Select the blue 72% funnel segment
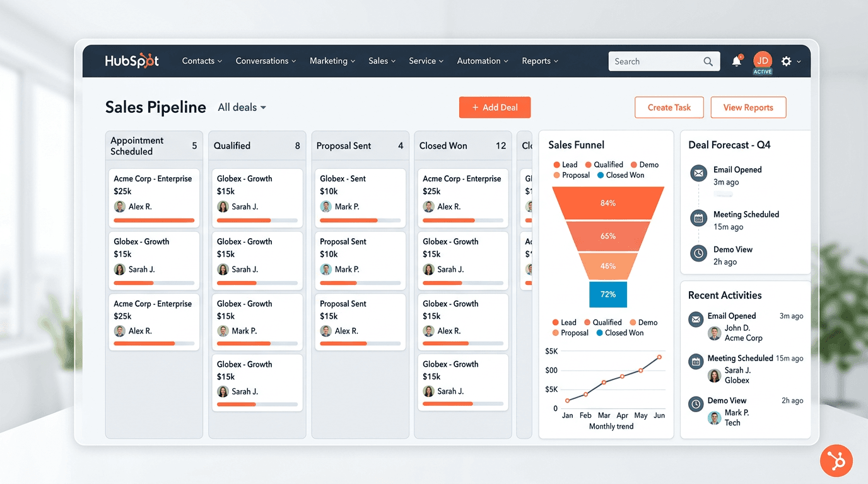Image resolution: width=868 pixels, height=484 pixels. click(x=608, y=294)
